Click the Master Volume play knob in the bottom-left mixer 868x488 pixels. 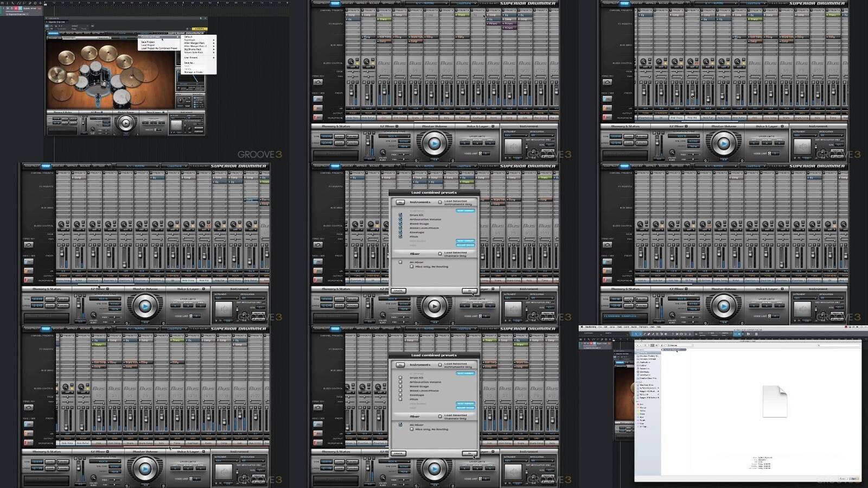point(145,468)
